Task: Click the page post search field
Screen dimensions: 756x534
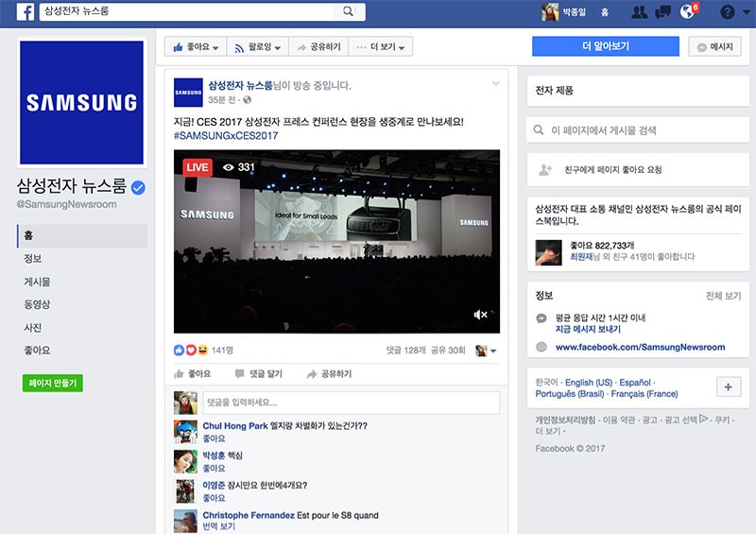Action: click(x=638, y=130)
